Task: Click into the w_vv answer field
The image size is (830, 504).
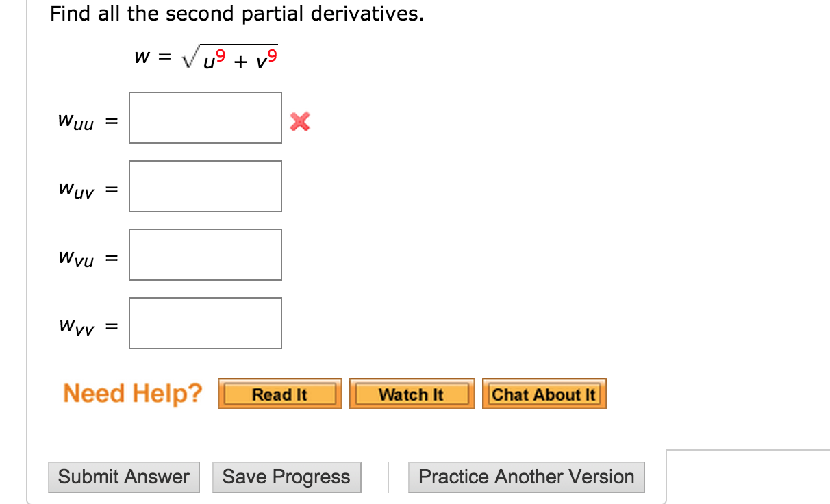Action: (x=205, y=323)
